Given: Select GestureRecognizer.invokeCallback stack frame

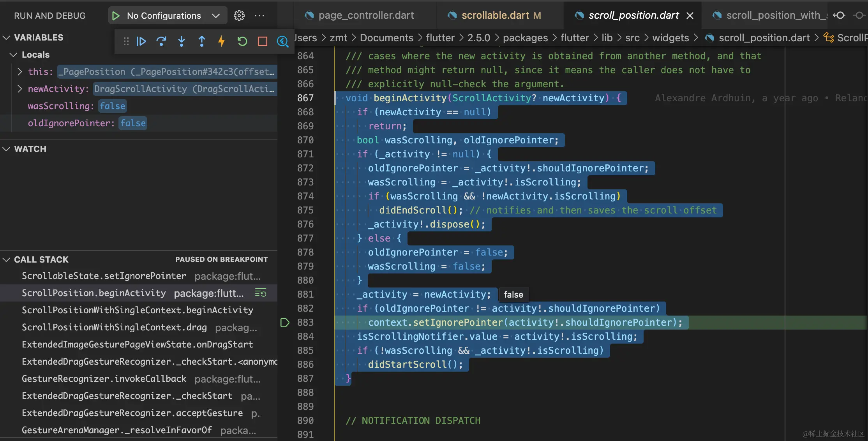Looking at the screenshot, I should [x=139, y=379].
